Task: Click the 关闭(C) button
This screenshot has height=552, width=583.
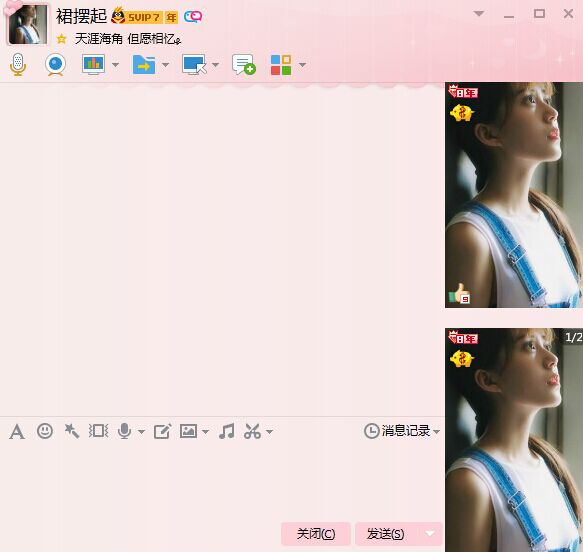Action: click(316, 534)
